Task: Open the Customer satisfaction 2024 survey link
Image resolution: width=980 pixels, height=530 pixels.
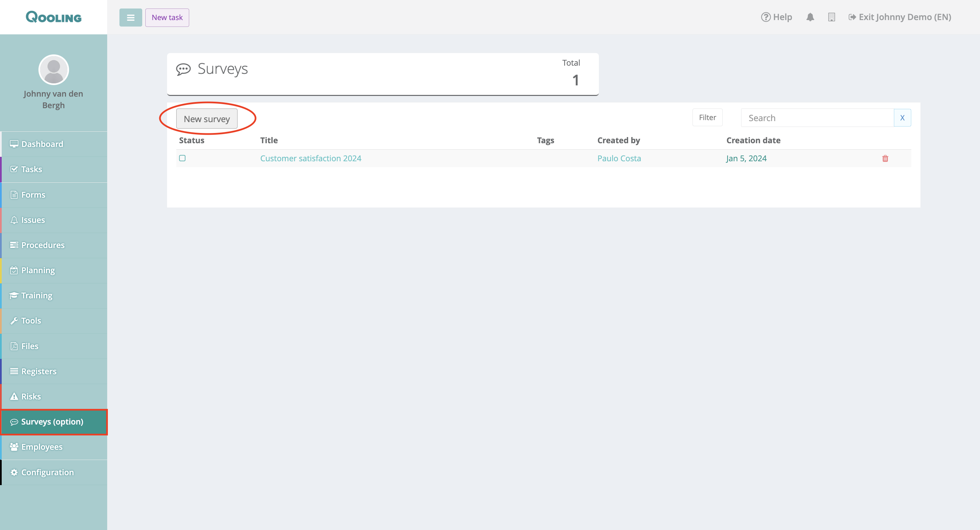Action: tap(310, 158)
